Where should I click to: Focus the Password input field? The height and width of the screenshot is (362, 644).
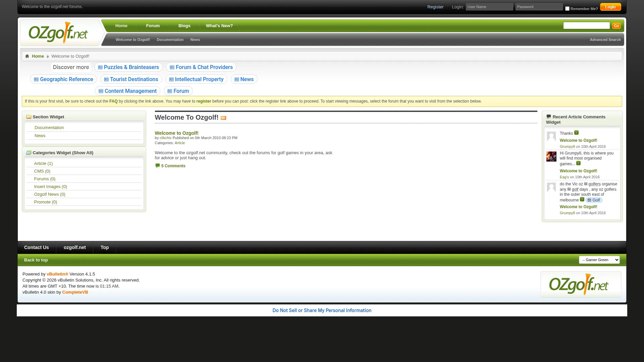pyautogui.click(x=539, y=7)
